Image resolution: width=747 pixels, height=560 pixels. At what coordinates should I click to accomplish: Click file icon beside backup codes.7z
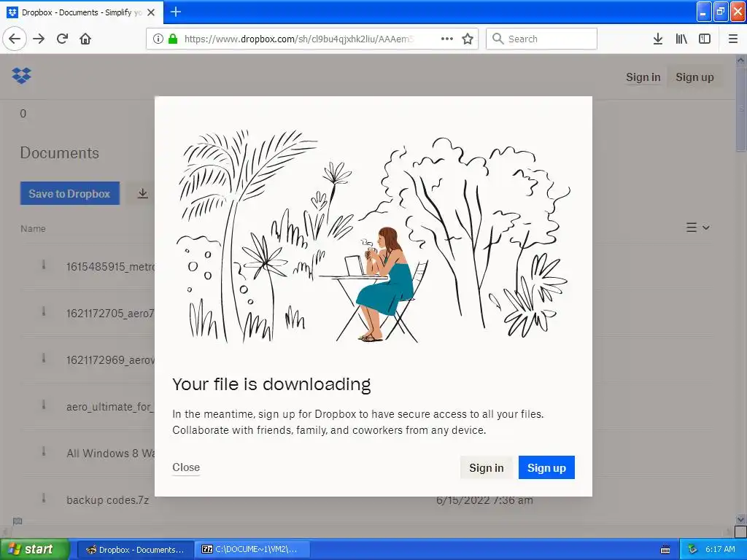pyautogui.click(x=44, y=498)
